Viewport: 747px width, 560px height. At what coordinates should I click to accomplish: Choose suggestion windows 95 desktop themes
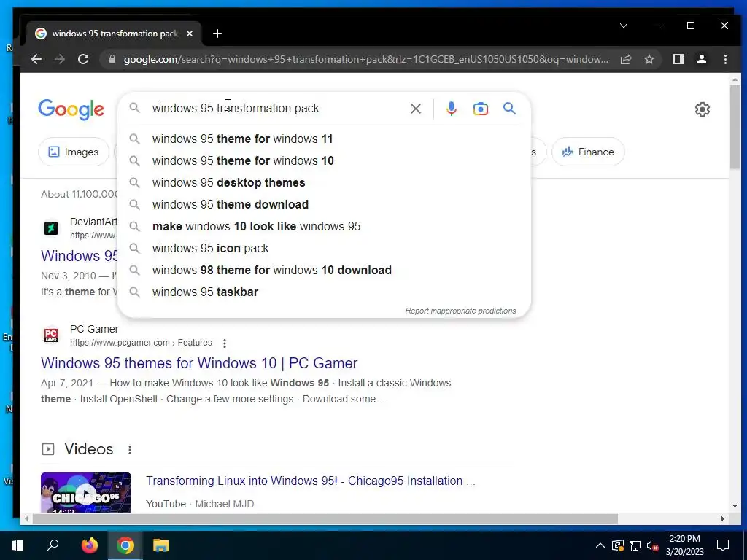click(x=324, y=183)
